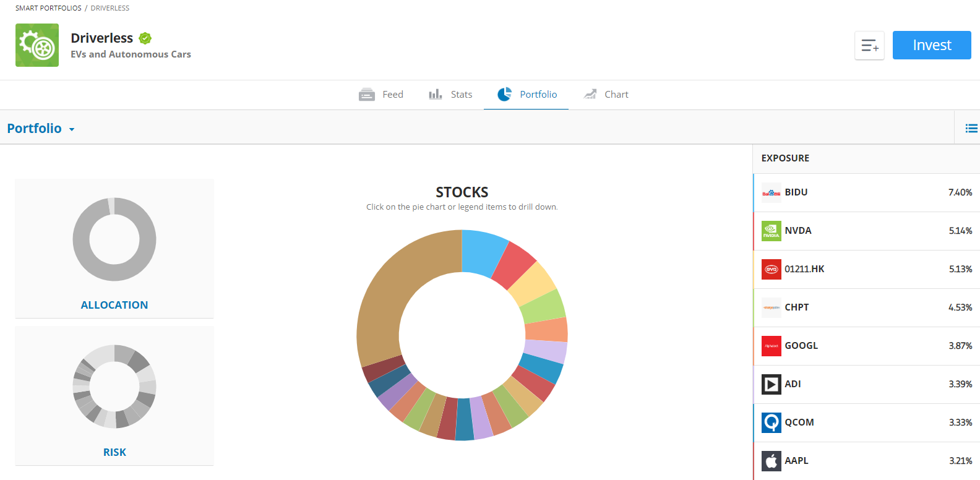Select the Portfolio tab label
The image size is (980, 480).
coord(538,94)
